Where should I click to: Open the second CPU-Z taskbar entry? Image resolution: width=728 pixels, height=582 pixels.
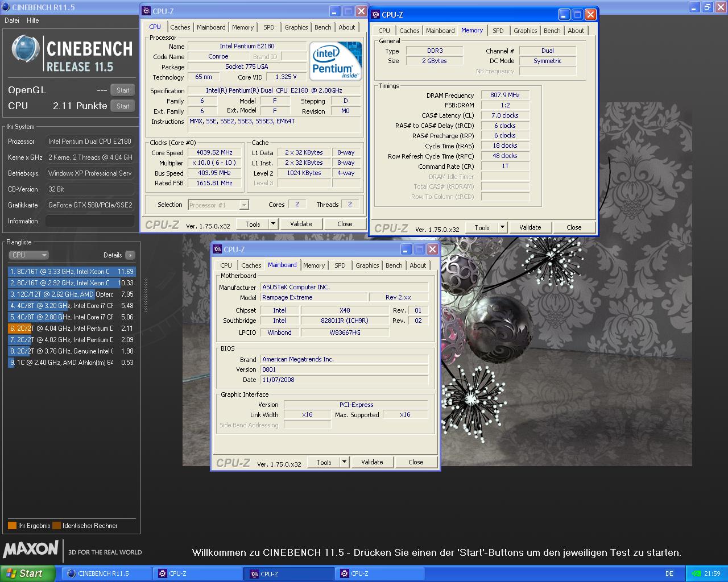(x=288, y=573)
